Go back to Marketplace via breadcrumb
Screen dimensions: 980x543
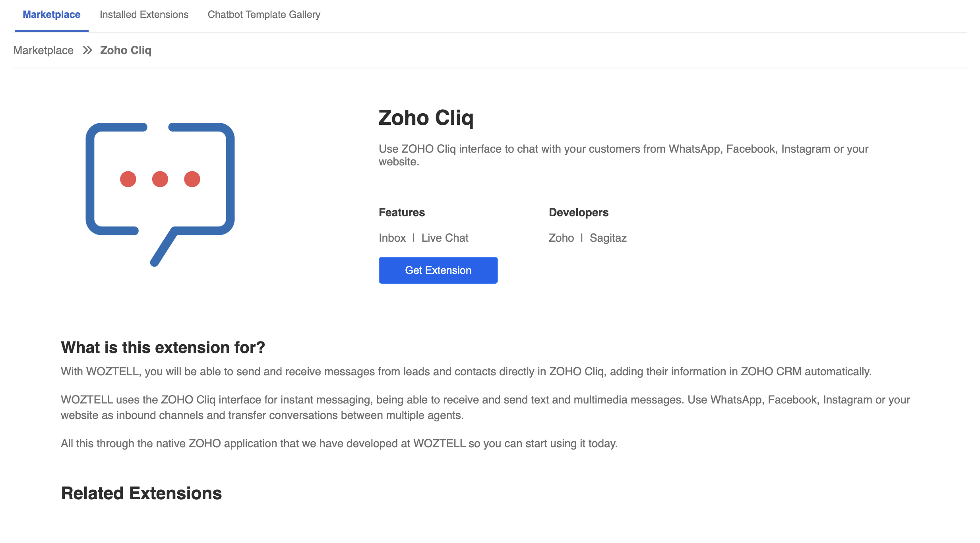pyautogui.click(x=43, y=50)
